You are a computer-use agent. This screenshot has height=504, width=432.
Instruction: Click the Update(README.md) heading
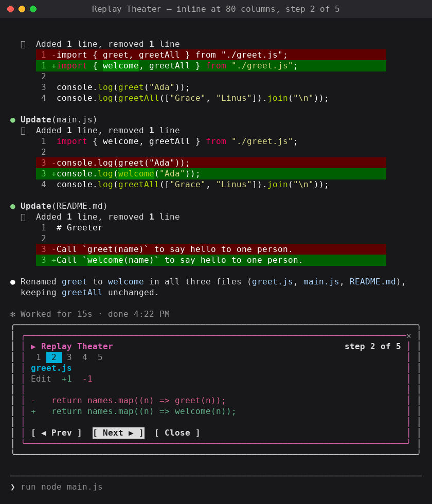pyautogui.click(x=64, y=206)
